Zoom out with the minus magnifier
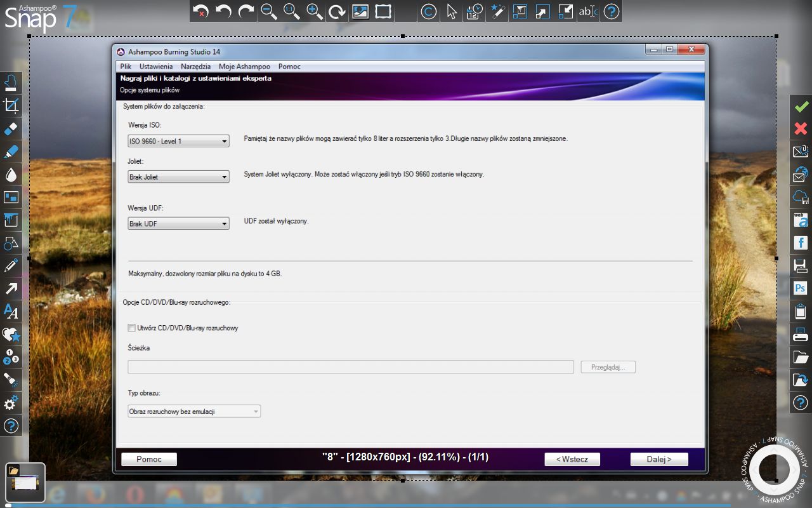 coord(269,11)
